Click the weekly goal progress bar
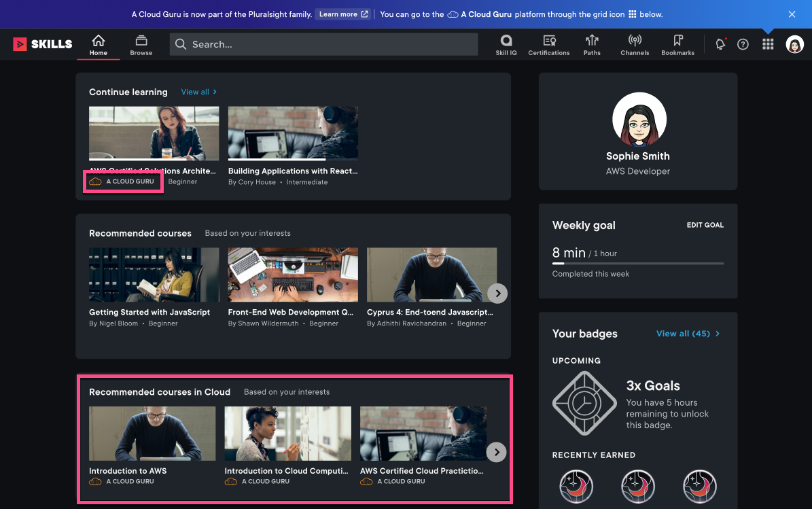Screen dimensions: 812x509 click(x=638, y=263)
